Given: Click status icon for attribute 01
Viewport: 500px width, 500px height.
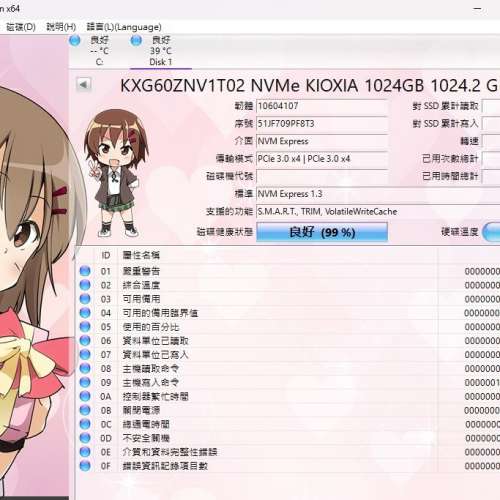Looking at the screenshot, I should pos(85,271).
